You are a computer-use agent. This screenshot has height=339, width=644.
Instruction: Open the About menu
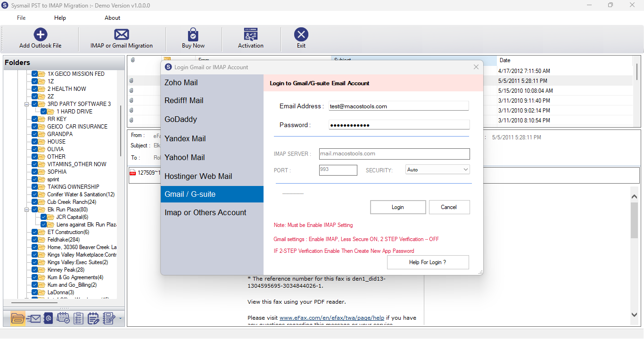[x=112, y=18]
